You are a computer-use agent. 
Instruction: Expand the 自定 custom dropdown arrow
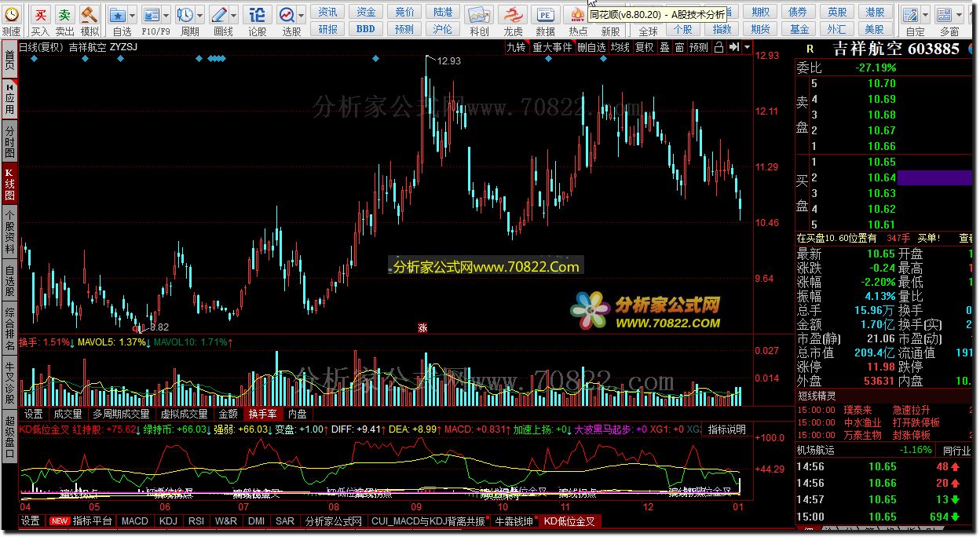pos(925,14)
